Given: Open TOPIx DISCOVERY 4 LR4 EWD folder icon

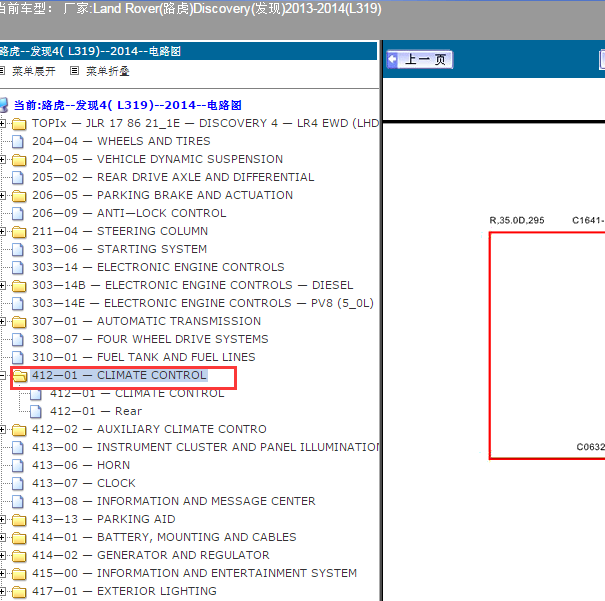Looking at the screenshot, I should click(x=19, y=124).
